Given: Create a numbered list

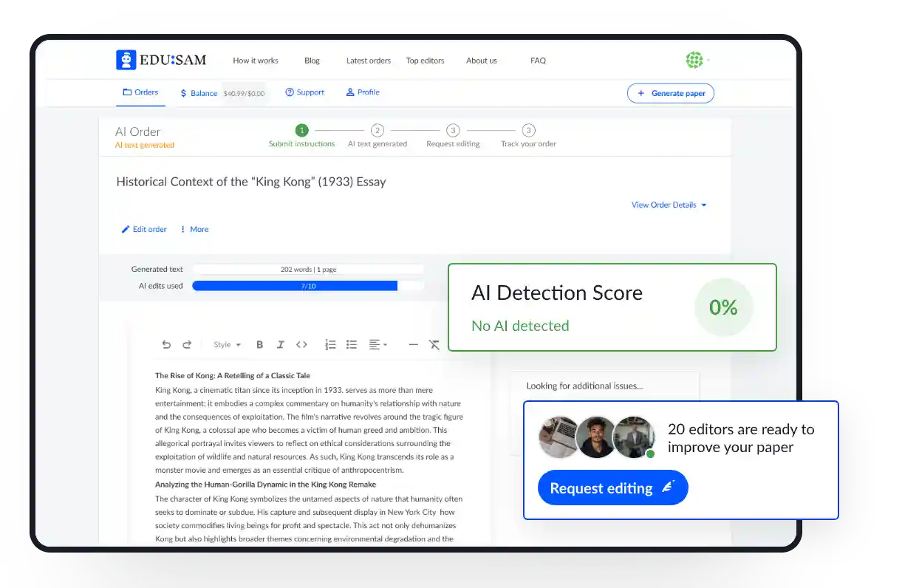Looking at the screenshot, I should [x=330, y=344].
